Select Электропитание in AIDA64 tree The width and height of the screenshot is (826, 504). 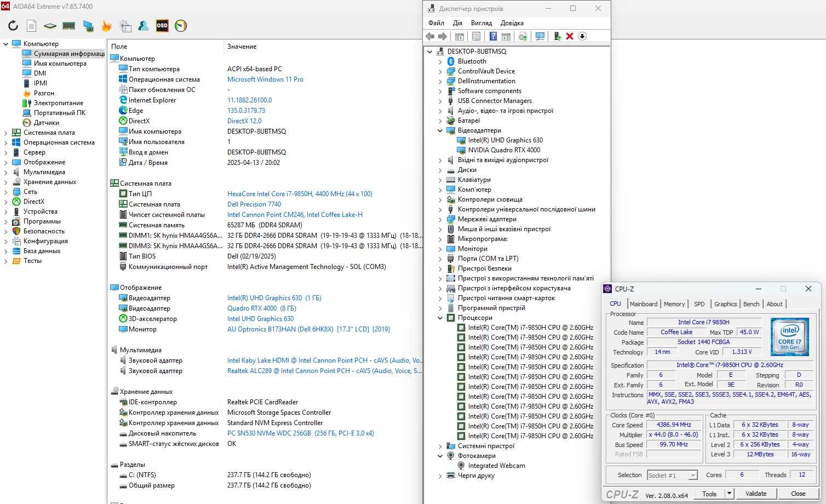(59, 103)
